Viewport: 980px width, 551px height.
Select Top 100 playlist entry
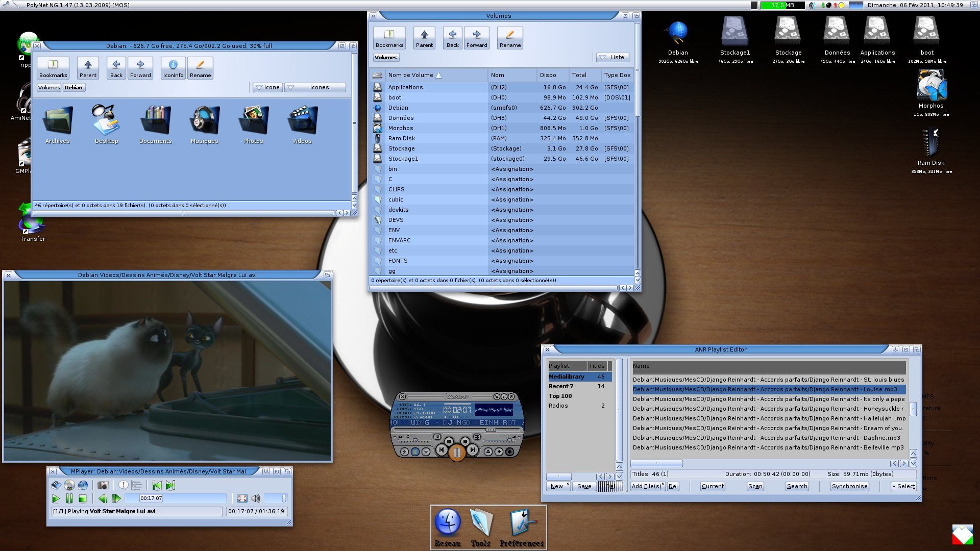tap(580, 396)
